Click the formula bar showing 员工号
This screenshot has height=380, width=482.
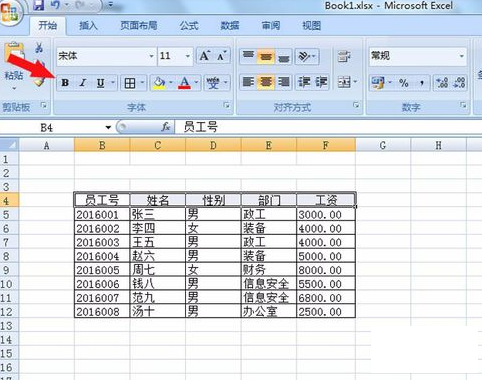pos(328,127)
